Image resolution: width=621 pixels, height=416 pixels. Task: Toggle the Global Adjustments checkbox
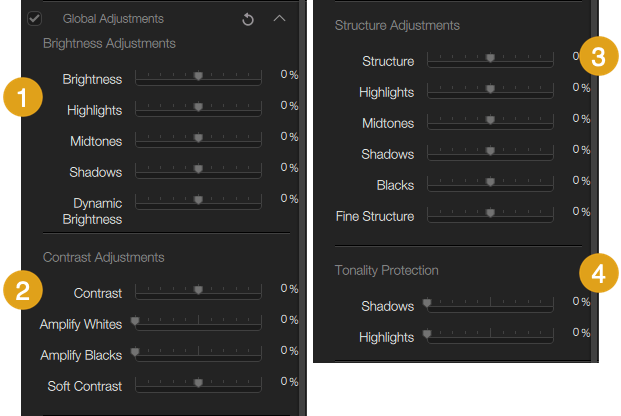click(34, 18)
